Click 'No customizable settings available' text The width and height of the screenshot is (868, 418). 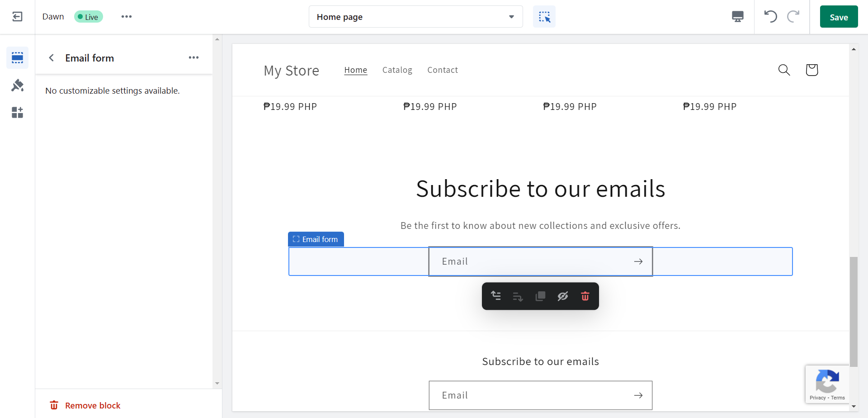(x=113, y=91)
